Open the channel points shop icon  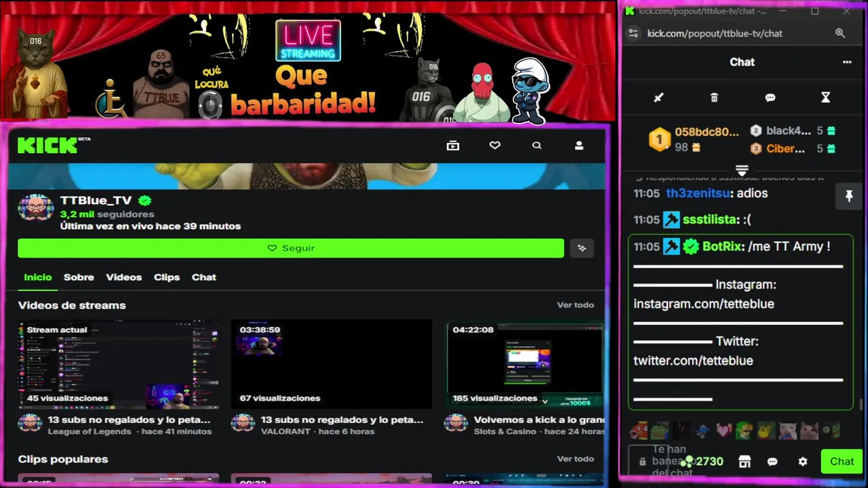tap(745, 462)
